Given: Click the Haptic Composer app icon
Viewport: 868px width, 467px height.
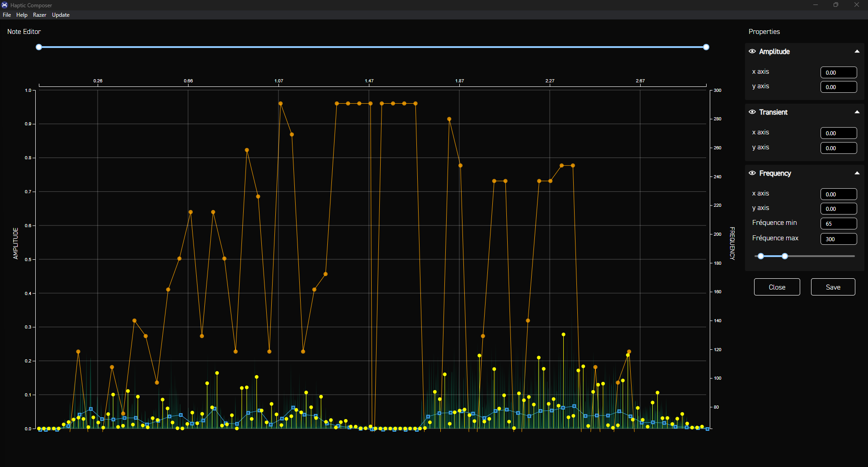Looking at the screenshot, I should (5, 5).
